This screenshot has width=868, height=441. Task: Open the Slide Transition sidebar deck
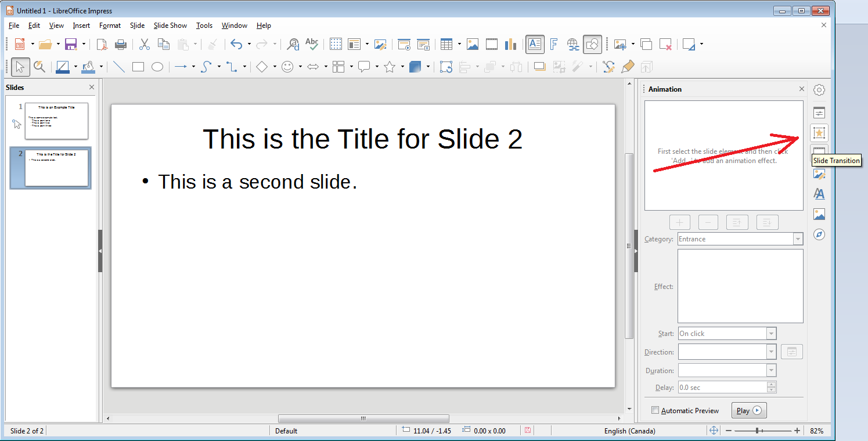819,153
